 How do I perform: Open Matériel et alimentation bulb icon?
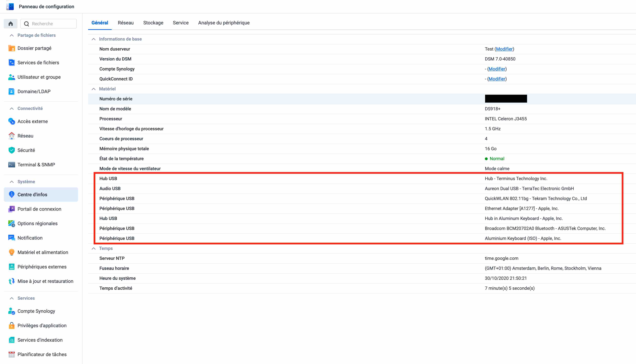(12, 252)
